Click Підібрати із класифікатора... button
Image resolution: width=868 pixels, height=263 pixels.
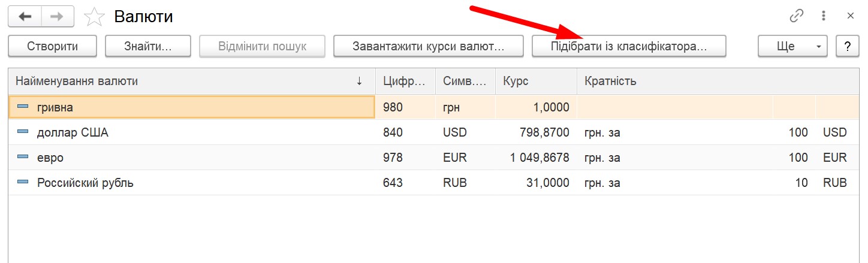click(629, 46)
